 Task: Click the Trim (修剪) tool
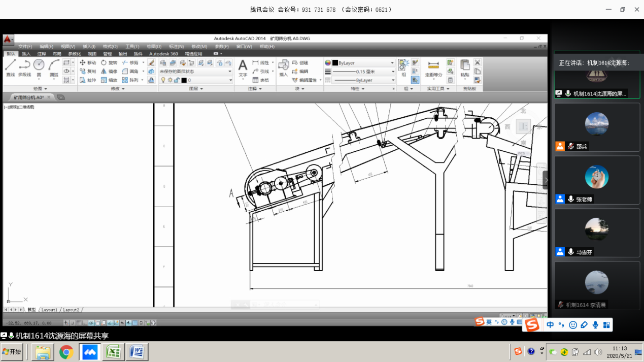[130, 63]
